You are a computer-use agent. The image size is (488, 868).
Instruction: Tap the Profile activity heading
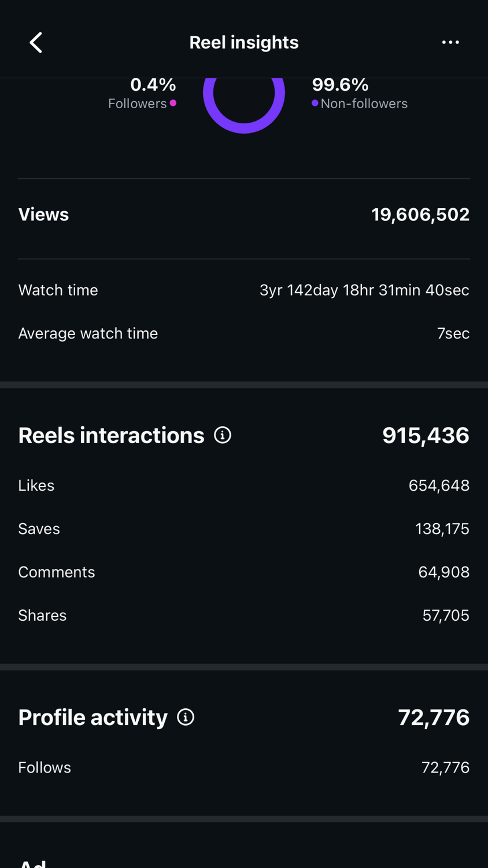93,718
